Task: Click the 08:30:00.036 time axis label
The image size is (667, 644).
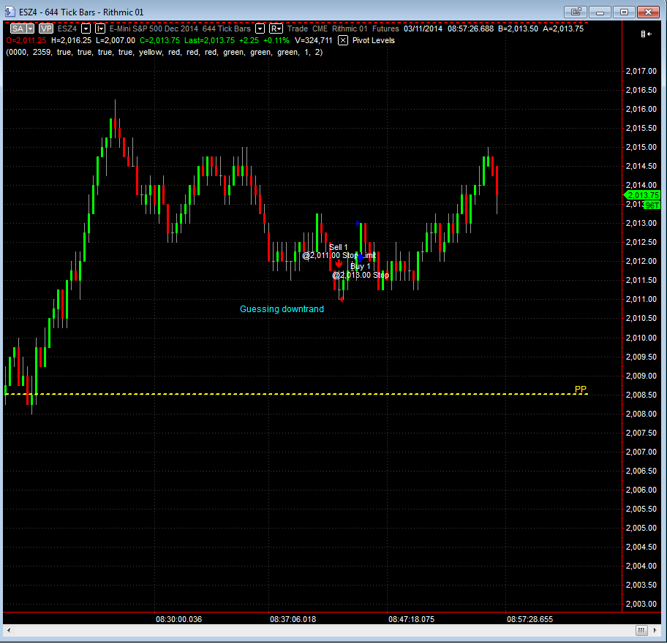Action: [x=178, y=619]
